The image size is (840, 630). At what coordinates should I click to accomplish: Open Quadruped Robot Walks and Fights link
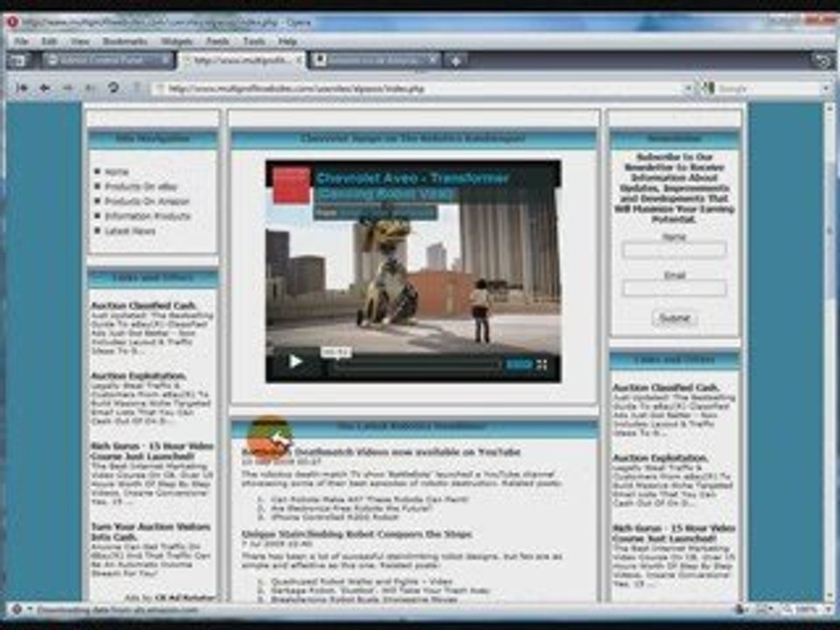[361, 581]
